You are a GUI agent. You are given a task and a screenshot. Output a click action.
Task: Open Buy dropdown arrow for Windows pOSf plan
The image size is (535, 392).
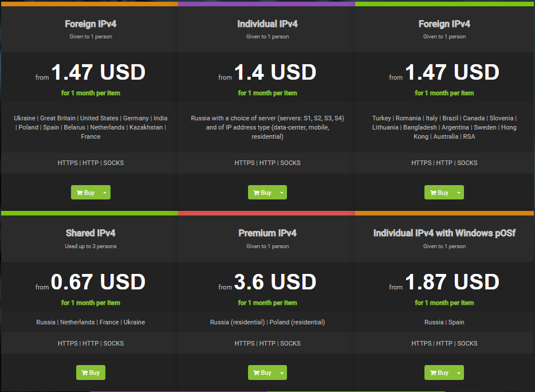point(459,373)
